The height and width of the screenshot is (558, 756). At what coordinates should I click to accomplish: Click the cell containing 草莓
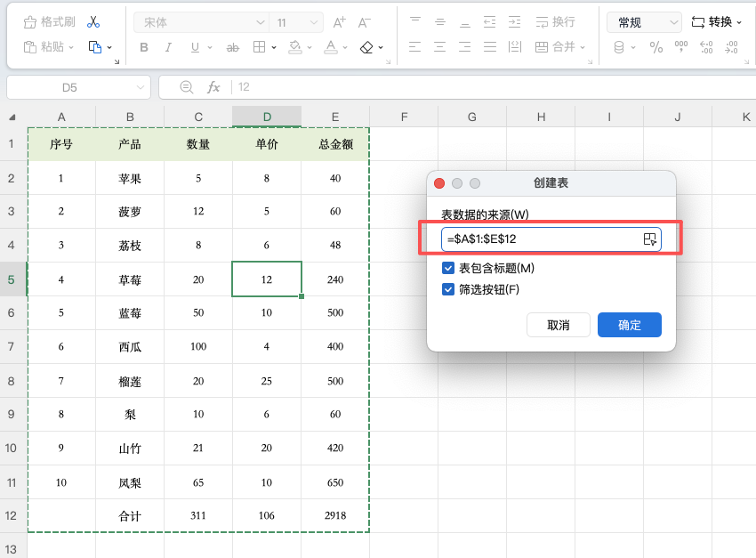(130, 279)
